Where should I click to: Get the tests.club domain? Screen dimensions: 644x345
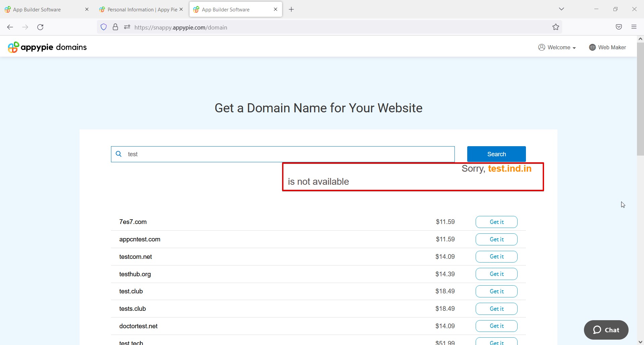pyautogui.click(x=496, y=309)
